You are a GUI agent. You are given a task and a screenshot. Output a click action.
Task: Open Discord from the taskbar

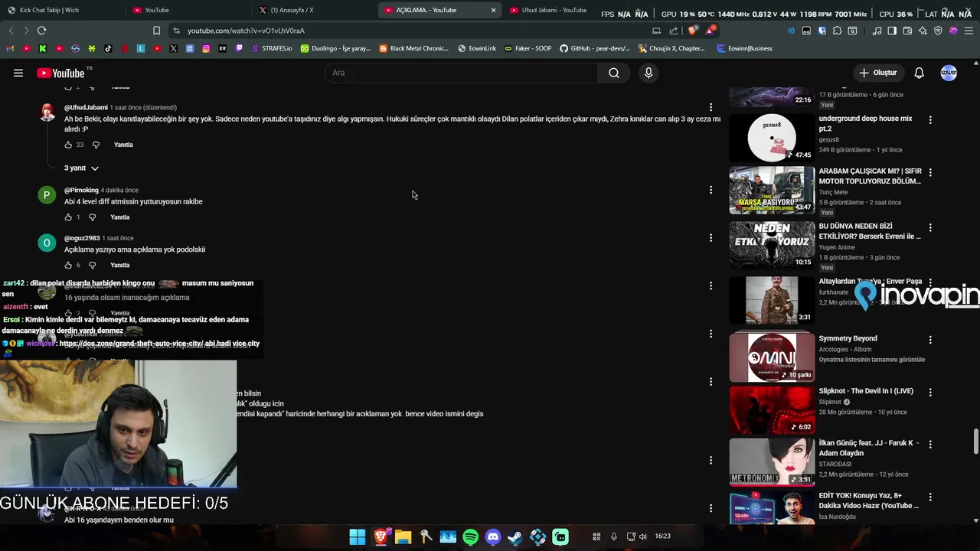pyautogui.click(x=493, y=537)
